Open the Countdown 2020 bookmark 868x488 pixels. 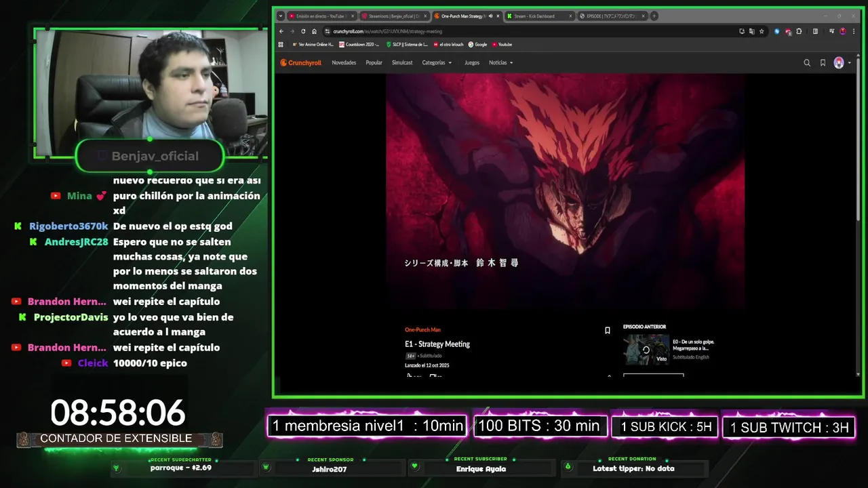[359, 45]
